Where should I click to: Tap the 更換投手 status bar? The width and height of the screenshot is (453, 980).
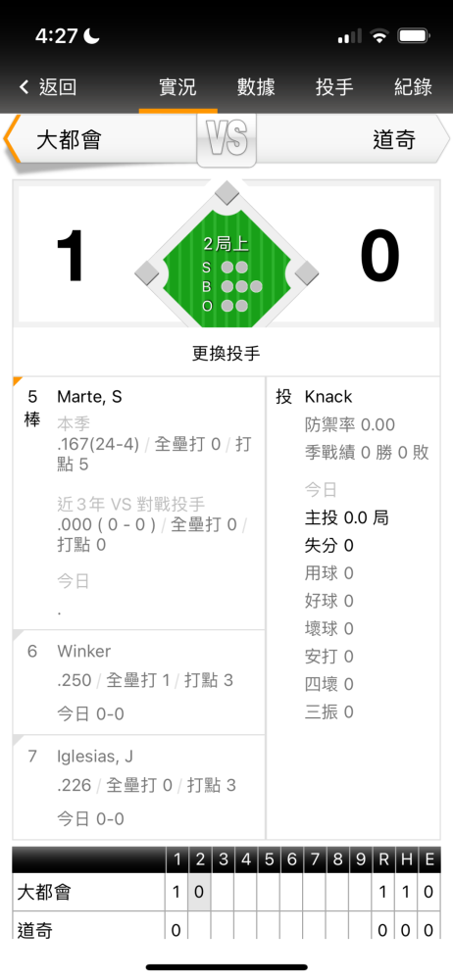[x=226, y=353]
